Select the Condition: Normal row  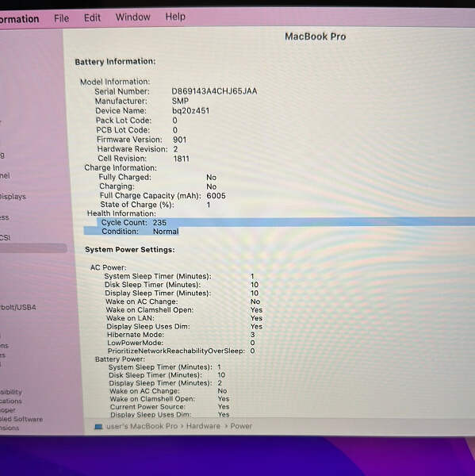tap(132, 232)
